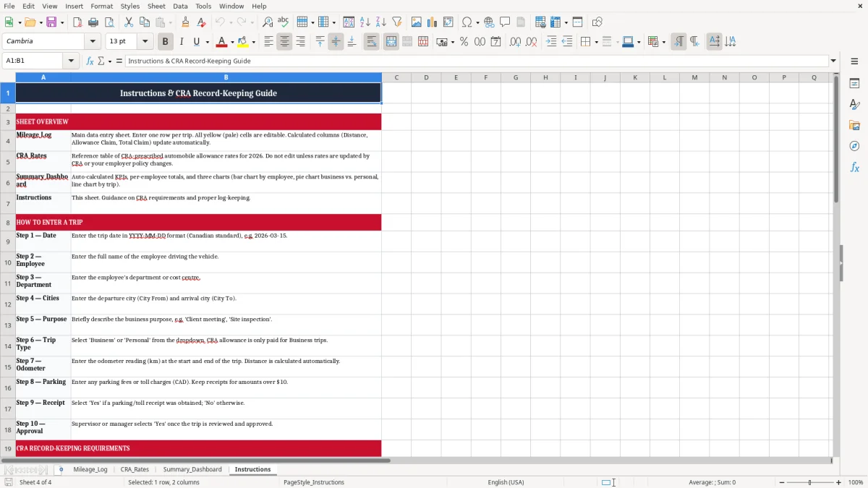Screen dimensions: 868x488
Task: Open the Font Size dropdown
Action: coord(145,42)
